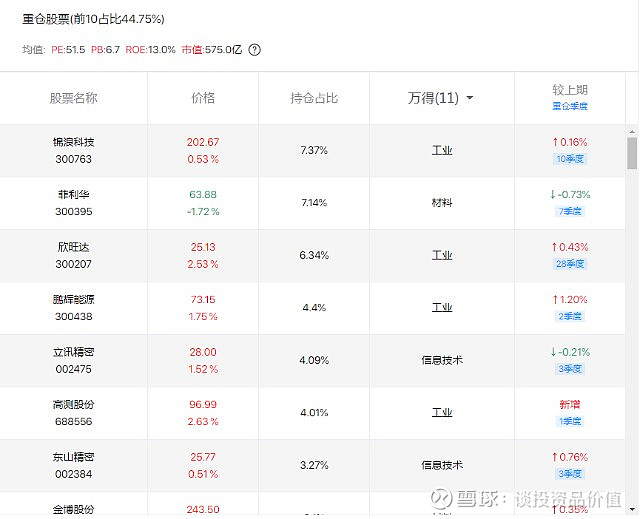
Task: Click the 工业 link in the 高测股份 row
Action: coord(442,413)
